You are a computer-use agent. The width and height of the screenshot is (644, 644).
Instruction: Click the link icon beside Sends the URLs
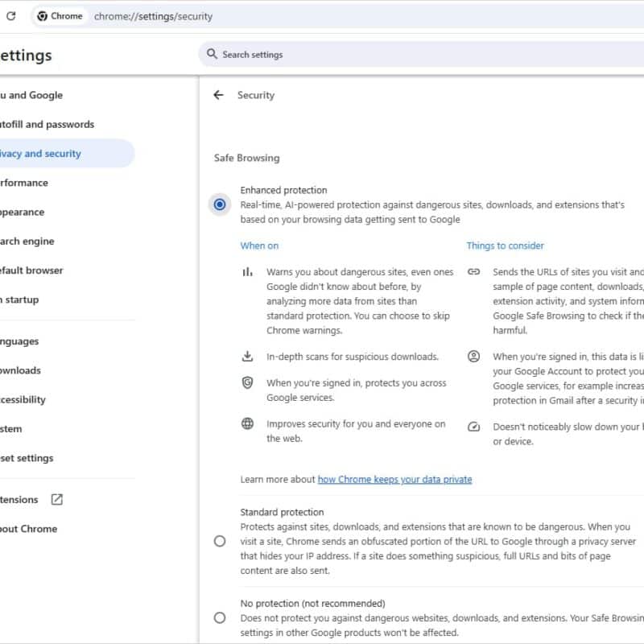tap(473, 271)
